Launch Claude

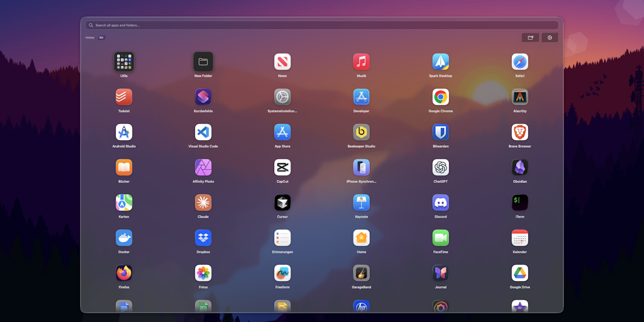point(203,203)
